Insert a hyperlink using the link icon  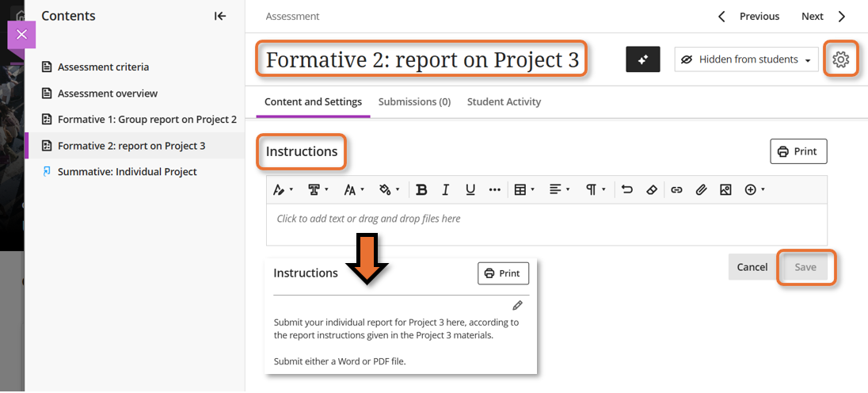point(676,190)
